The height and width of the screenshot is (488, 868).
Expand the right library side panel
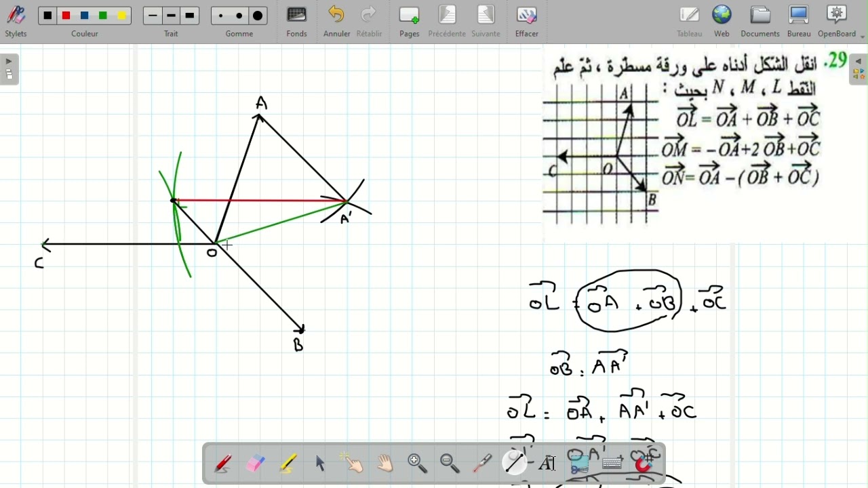click(859, 69)
